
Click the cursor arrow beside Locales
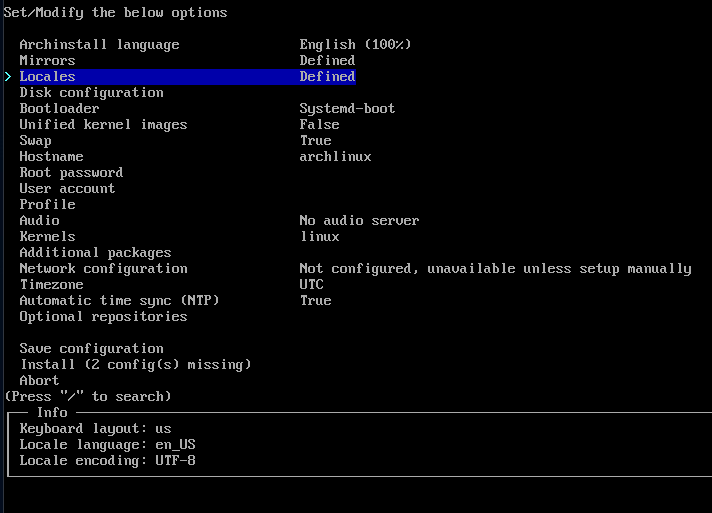(8, 77)
